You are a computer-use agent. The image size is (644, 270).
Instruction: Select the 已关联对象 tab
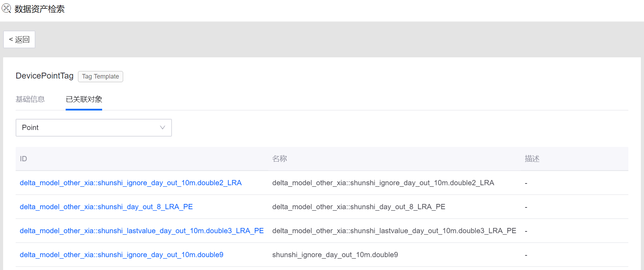point(84,99)
